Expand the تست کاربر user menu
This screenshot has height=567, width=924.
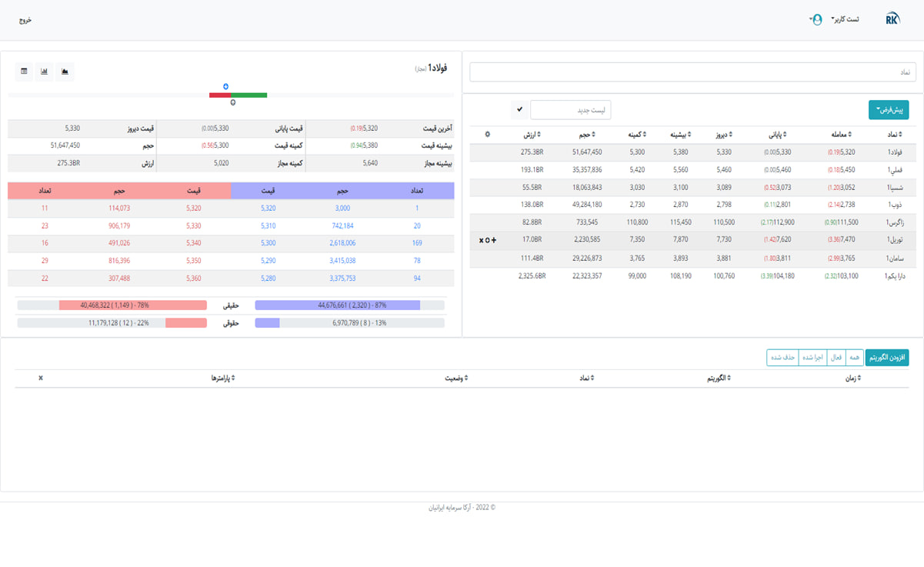pyautogui.click(x=845, y=19)
